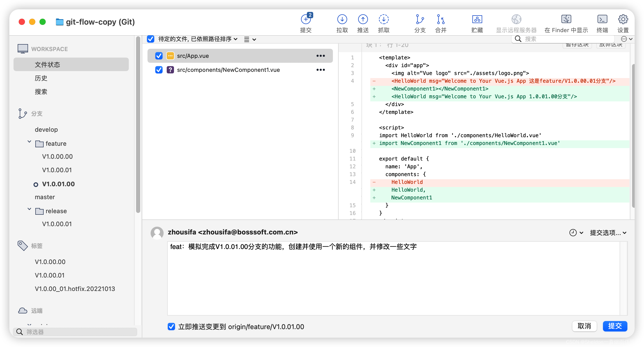Click the Discard hunk (放弃区块) button
This screenshot has width=644, height=347.
pos(611,45)
